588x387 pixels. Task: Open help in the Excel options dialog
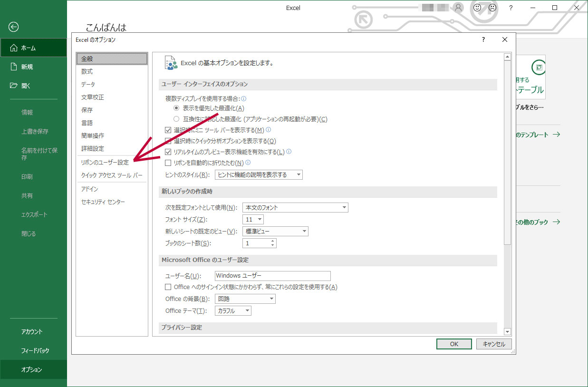pyautogui.click(x=483, y=40)
